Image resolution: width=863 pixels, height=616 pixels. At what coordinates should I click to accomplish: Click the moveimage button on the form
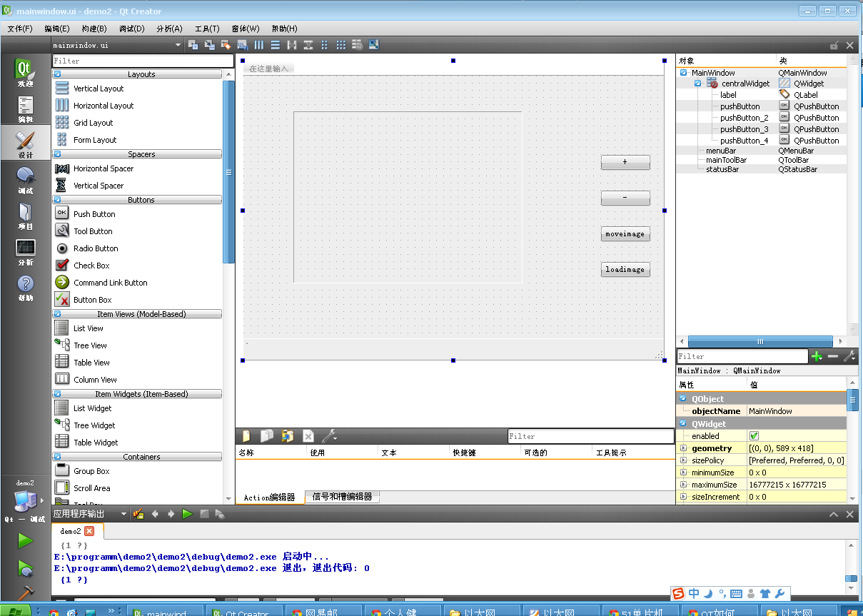pos(625,233)
